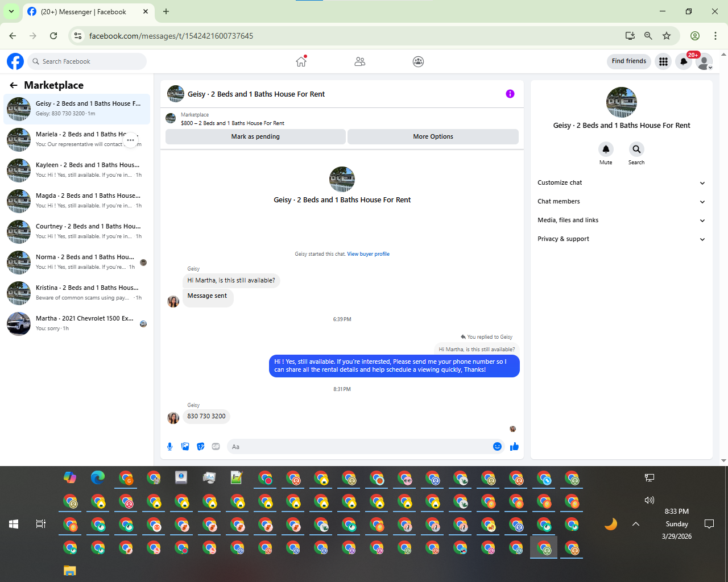728x582 pixels.
Task: Go back using the arrow beside Marketplace
Action: [x=14, y=85]
